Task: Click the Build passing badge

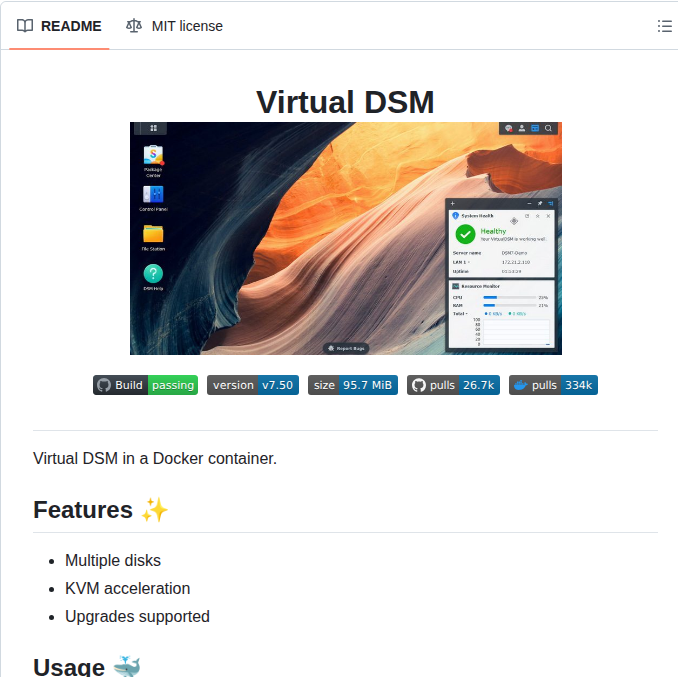Action: point(145,385)
